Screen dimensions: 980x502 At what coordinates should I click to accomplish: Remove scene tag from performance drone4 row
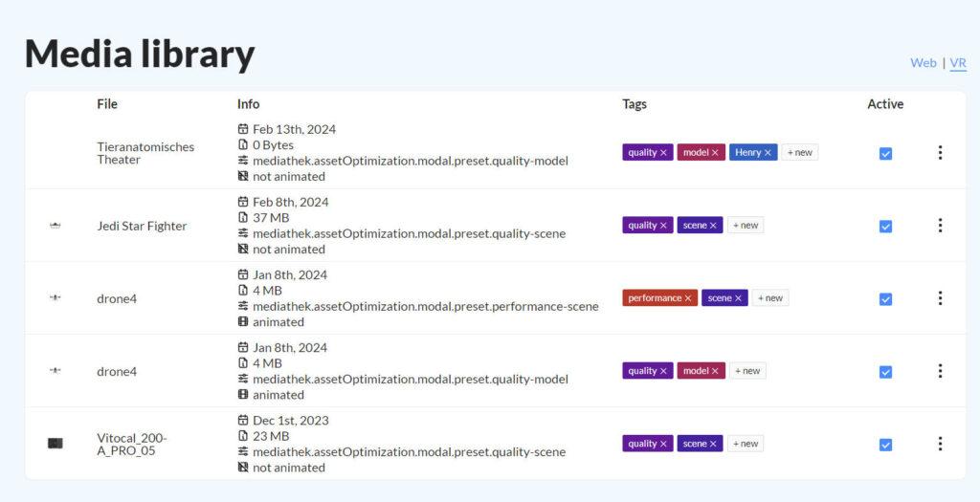point(738,297)
